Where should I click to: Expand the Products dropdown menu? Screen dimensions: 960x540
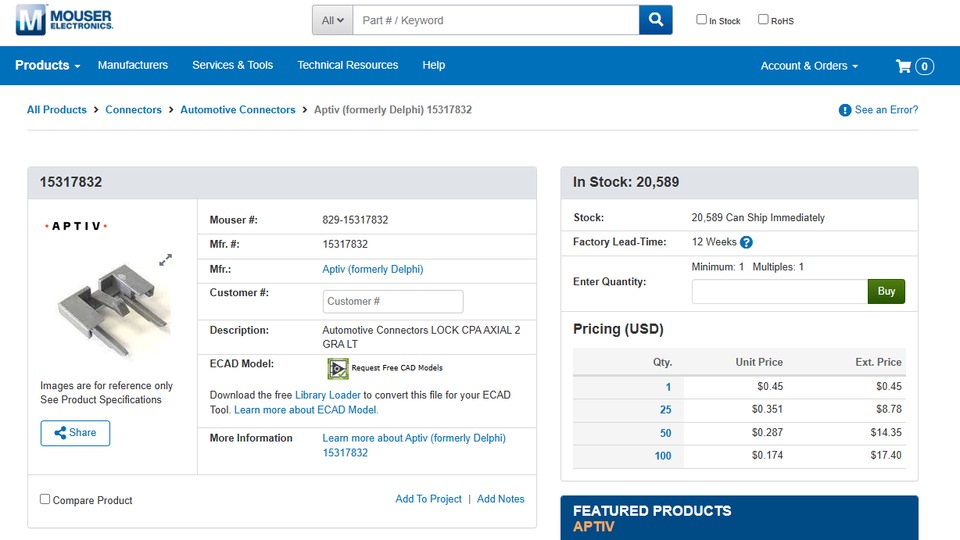pyautogui.click(x=47, y=66)
